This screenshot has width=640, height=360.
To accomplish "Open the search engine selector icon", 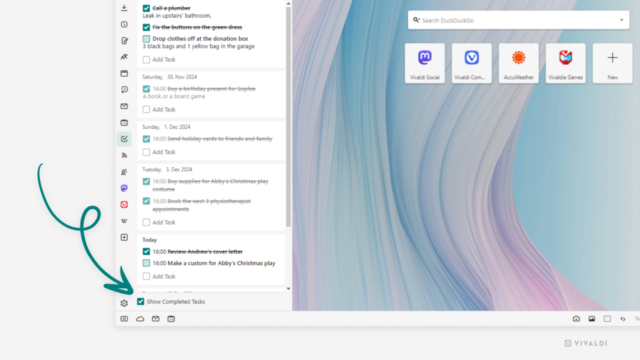I will 416,20.
